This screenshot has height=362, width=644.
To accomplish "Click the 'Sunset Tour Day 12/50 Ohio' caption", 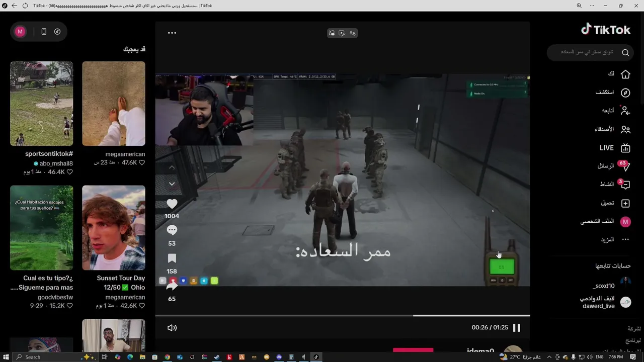I will 121,283.
